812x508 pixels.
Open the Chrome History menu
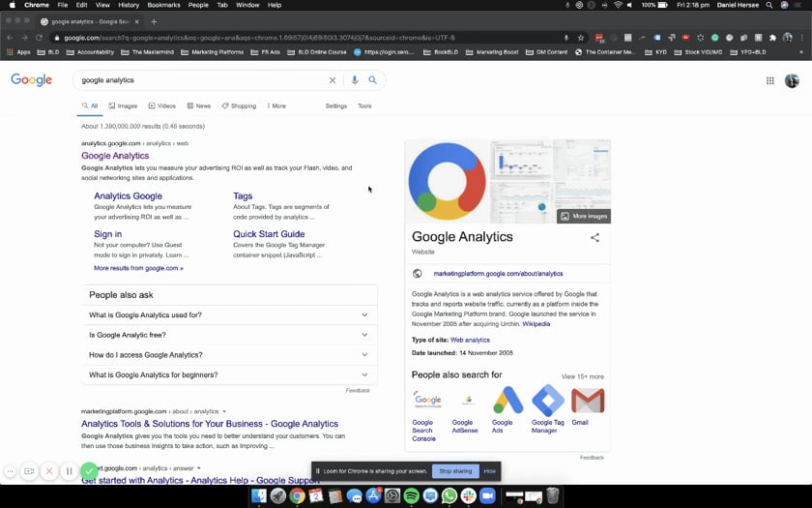tap(129, 5)
